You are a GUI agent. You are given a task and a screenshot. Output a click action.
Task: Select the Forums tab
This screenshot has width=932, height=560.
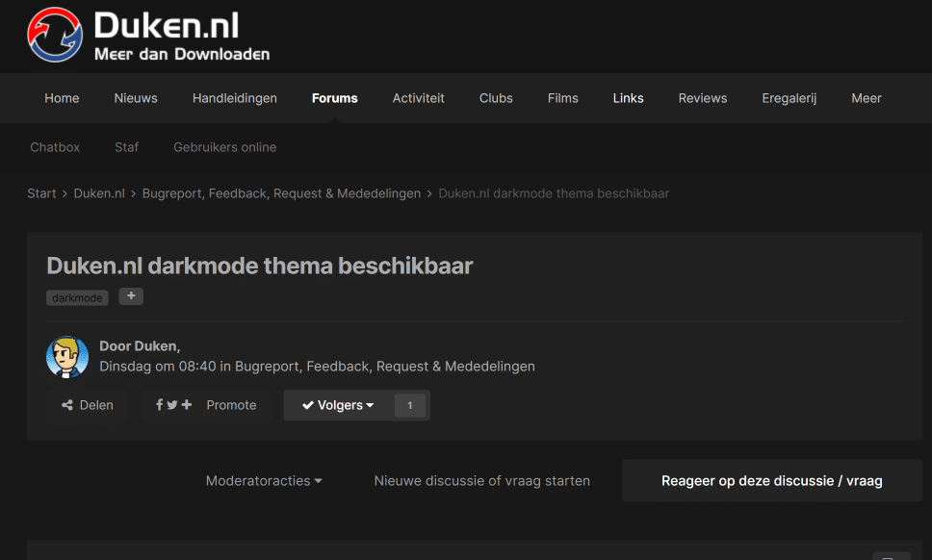point(335,98)
